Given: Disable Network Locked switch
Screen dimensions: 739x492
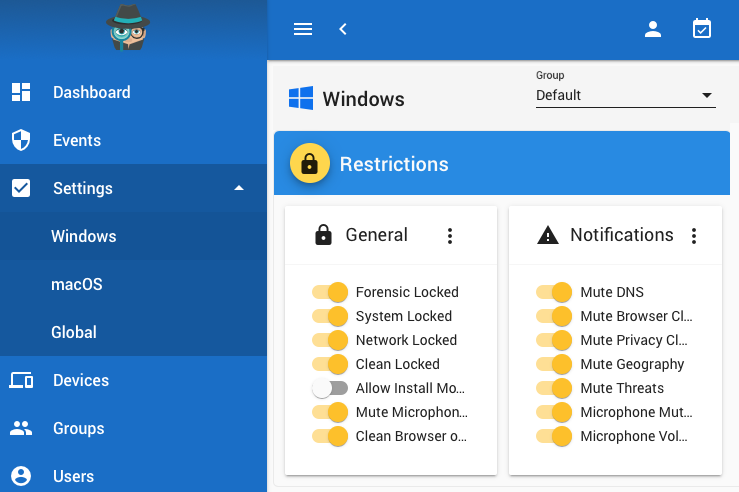Looking at the screenshot, I should (x=330, y=340).
